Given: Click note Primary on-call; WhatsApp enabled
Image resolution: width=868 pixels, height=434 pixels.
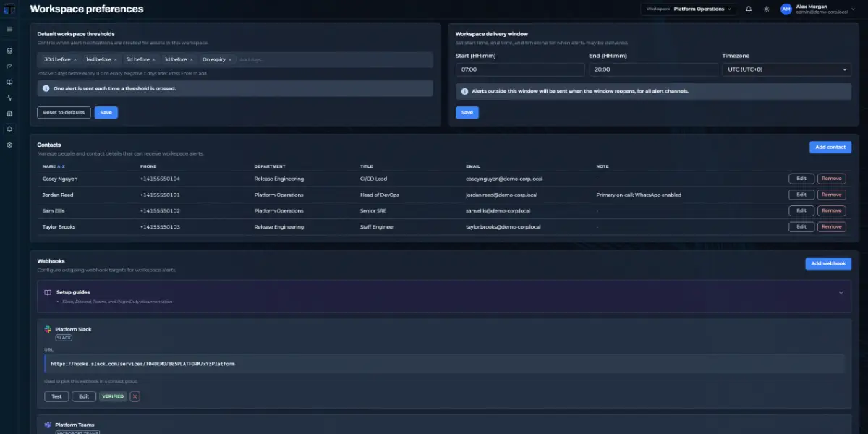Looking at the screenshot, I should pos(639,195).
